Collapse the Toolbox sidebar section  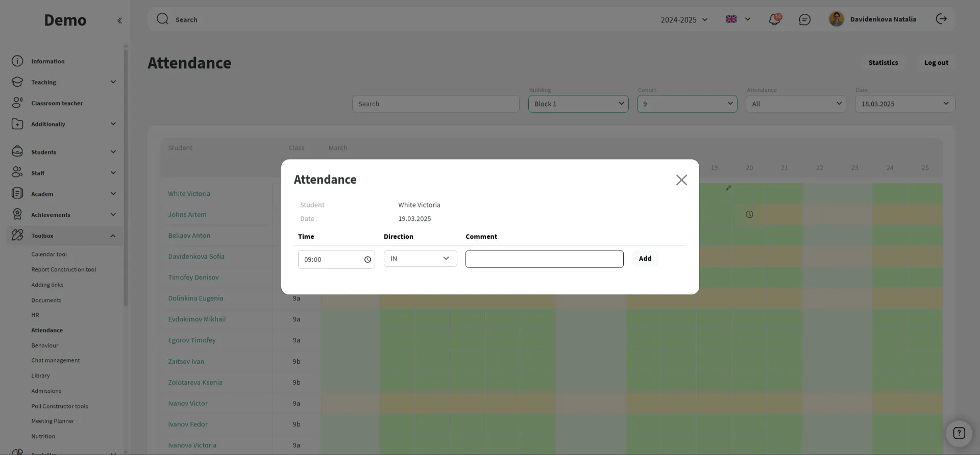click(x=113, y=236)
